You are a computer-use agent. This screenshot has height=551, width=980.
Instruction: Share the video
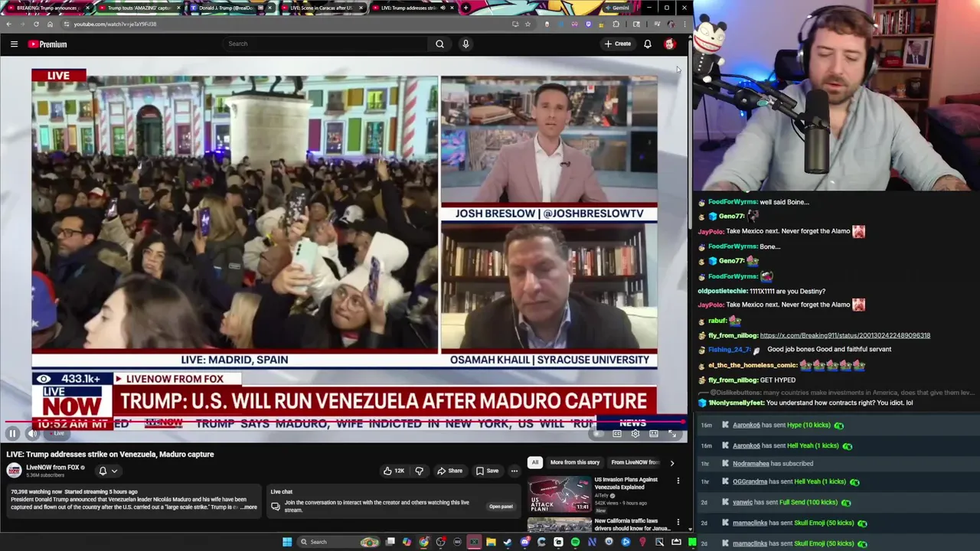coord(449,471)
